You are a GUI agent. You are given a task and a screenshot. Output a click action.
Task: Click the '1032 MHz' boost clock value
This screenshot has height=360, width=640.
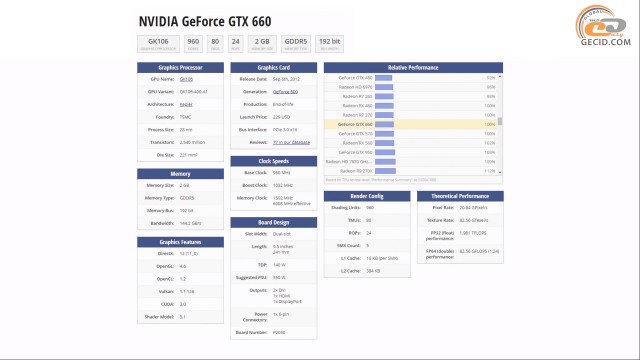click(x=283, y=185)
